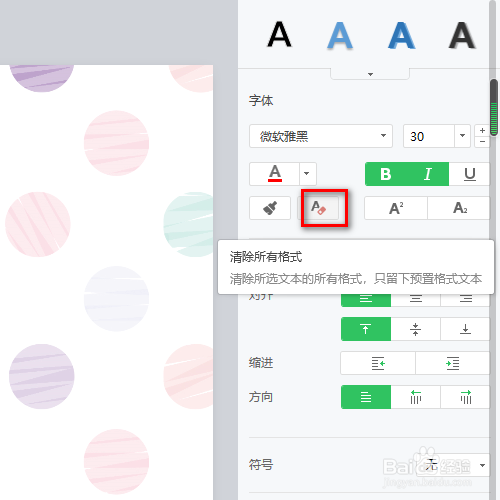Align text to the top
This screenshot has width=500, height=500.
point(366,329)
